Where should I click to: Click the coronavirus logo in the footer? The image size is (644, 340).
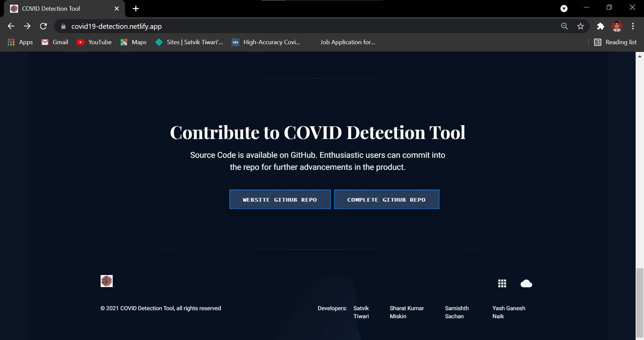click(x=107, y=281)
